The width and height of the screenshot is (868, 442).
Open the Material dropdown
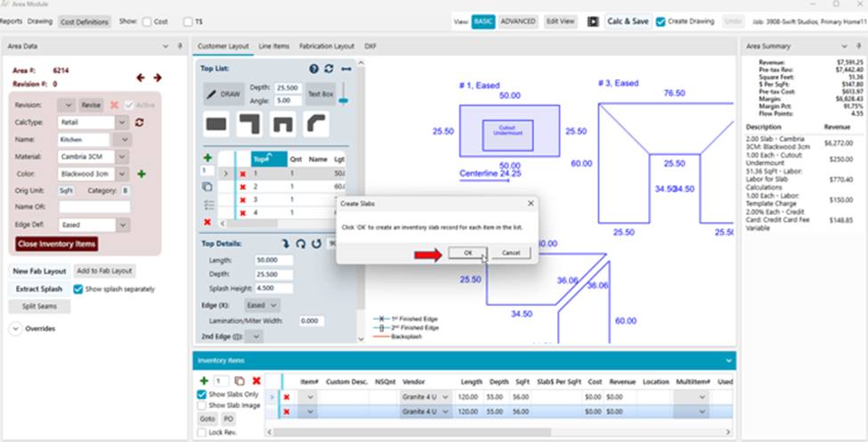122,157
